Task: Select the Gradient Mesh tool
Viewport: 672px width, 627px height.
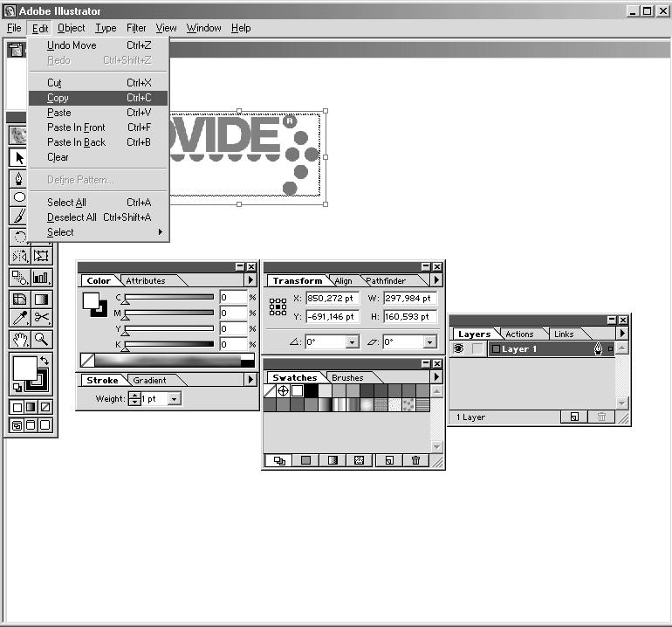Action: coord(20,299)
